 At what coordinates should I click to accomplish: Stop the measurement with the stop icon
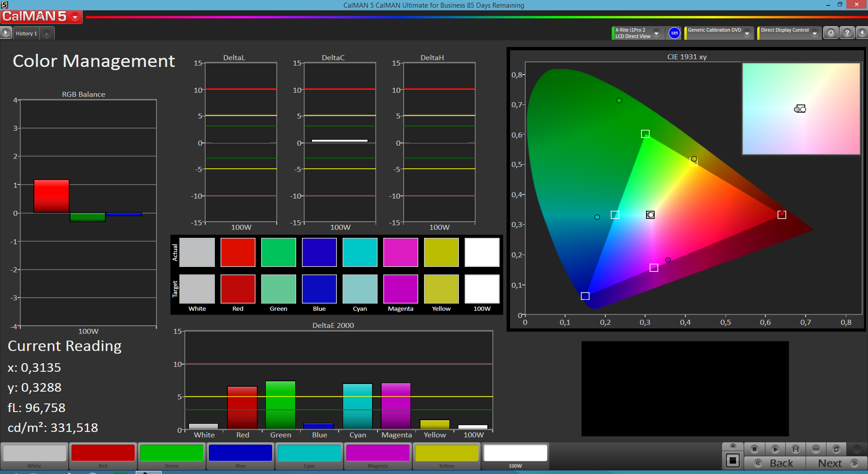click(754, 449)
